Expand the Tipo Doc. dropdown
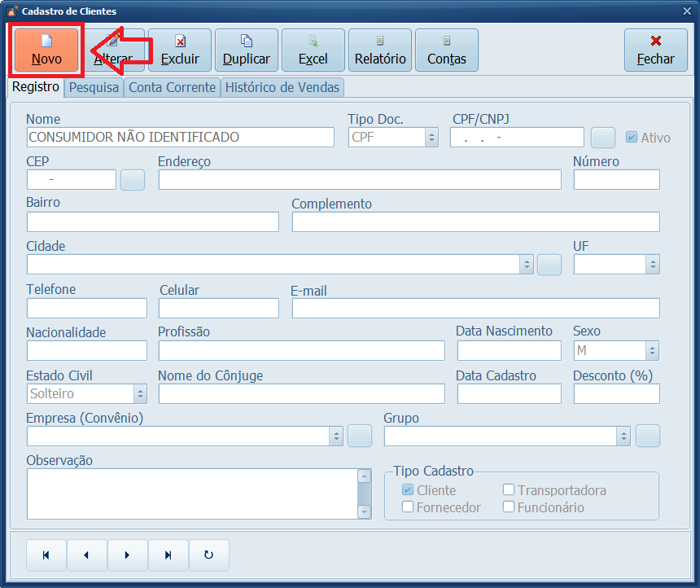The image size is (700, 588). (431, 138)
